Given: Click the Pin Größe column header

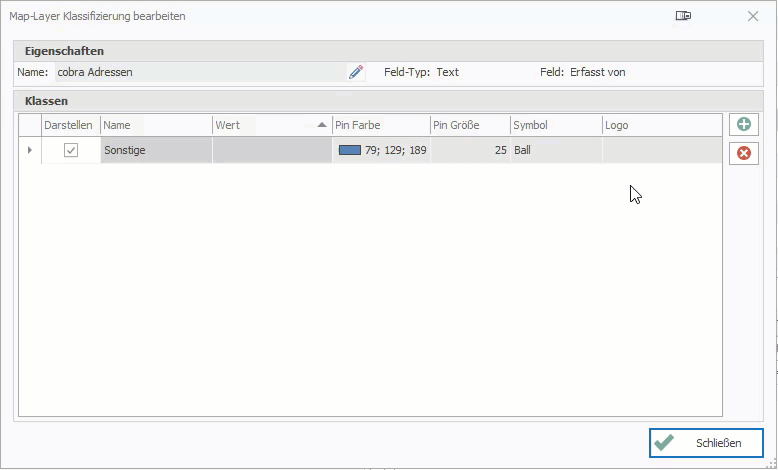Looking at the screenshot, I should pos(468,125).
